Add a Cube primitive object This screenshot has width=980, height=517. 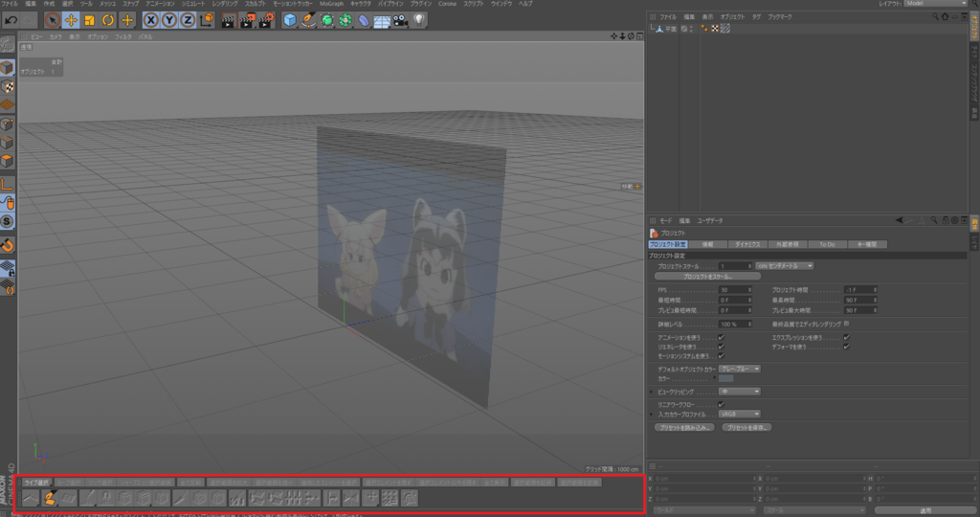pos(289,20)
